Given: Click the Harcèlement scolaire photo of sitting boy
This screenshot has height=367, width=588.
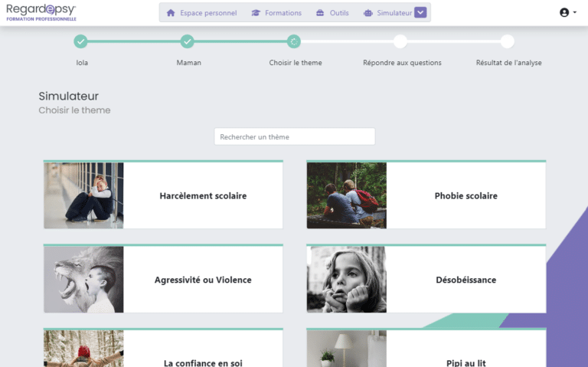Looking at the screenshot, I should (83, 195).
